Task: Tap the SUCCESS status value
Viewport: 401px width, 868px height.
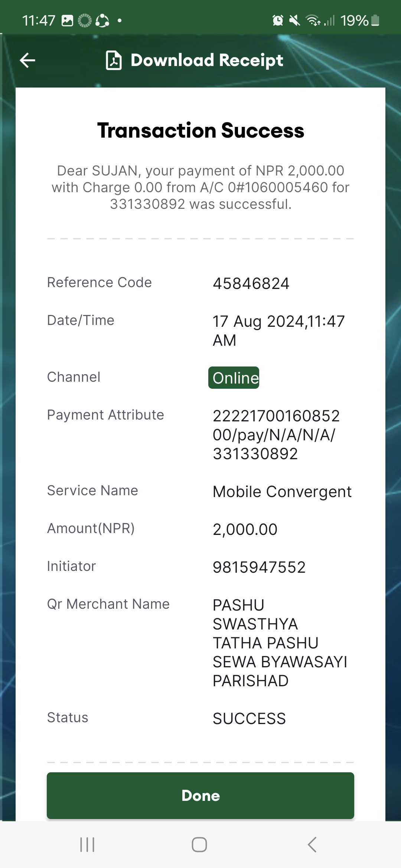Action: [x=249, y=719]
